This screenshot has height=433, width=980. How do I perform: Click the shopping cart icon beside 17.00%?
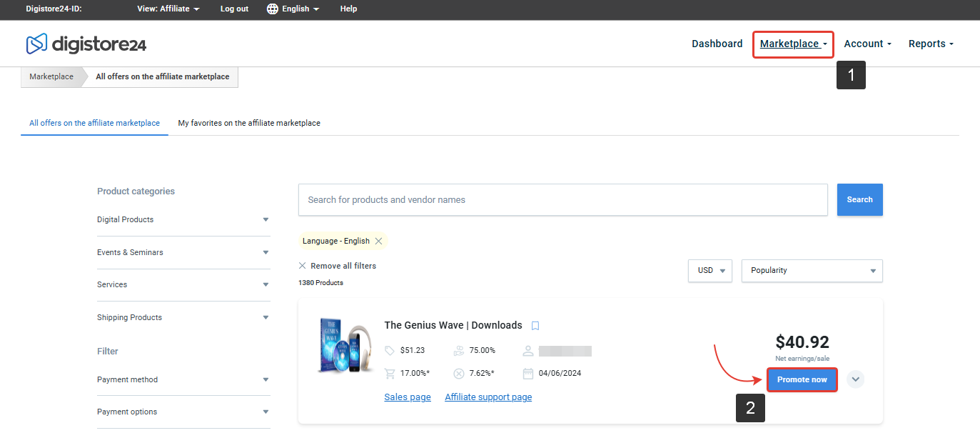(x=390, y=373)
